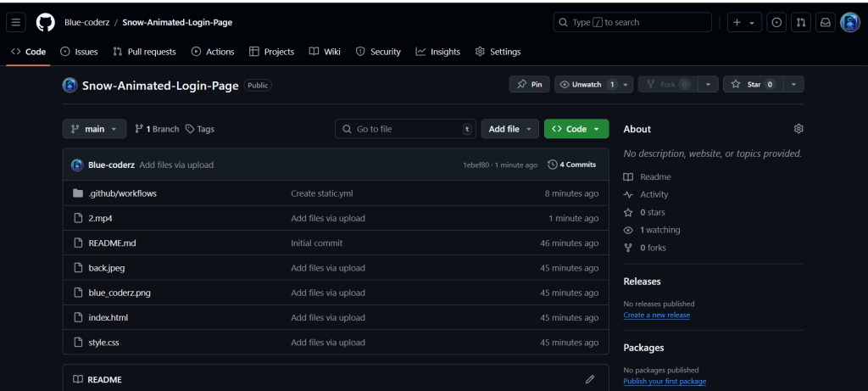Open the Create static.yml commit message
868x391 pixels.
coord(321,193)
